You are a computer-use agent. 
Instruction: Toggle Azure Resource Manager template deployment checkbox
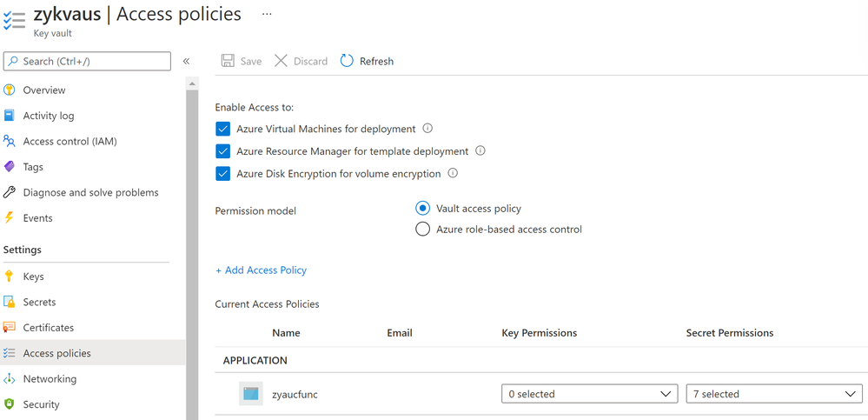tap(223, 151)
